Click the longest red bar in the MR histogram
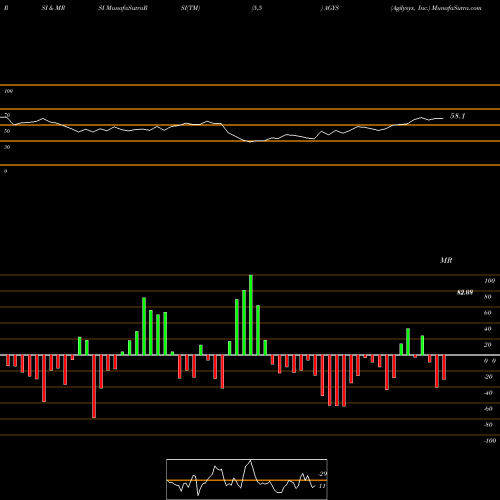 (94, 386)
